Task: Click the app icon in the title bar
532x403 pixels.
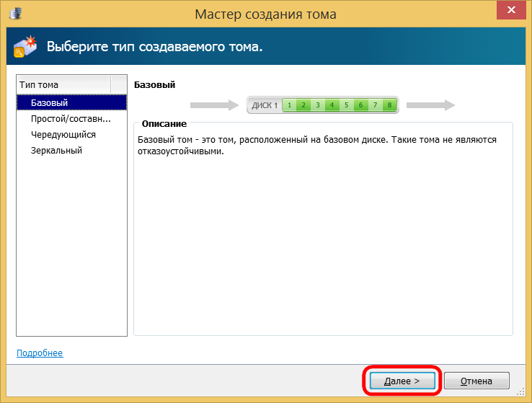Action: pos(14,14)
